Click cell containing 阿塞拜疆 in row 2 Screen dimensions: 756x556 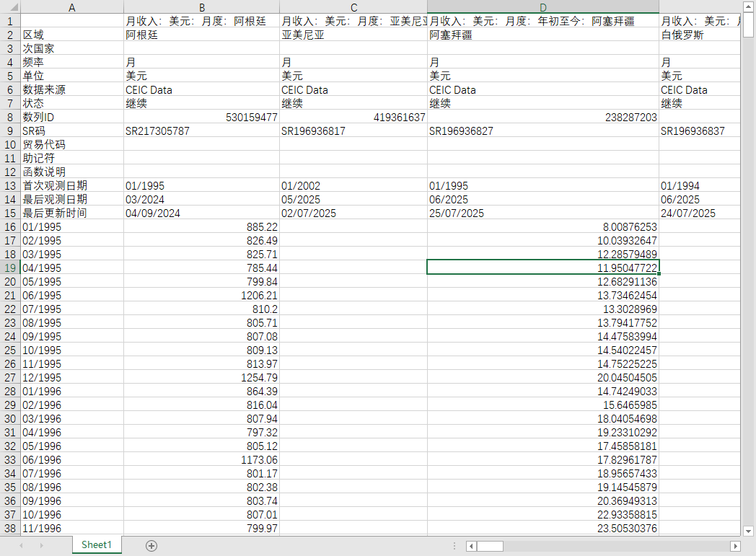point(543,35)
